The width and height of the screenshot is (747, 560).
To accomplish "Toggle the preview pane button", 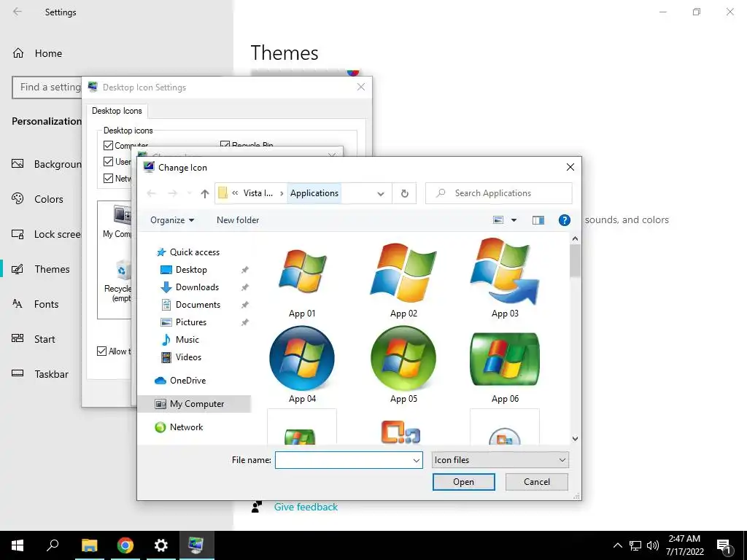I will point(538,220).
